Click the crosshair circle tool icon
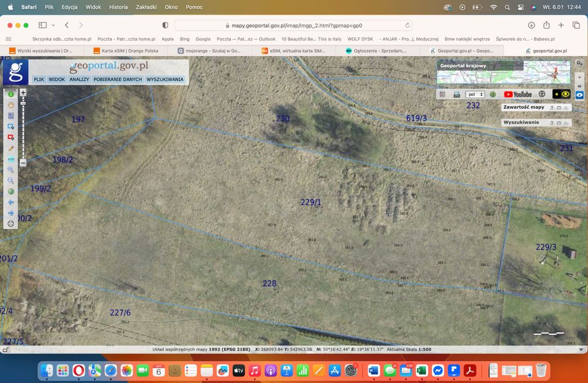This screenshot has width=588, height=383. coord(11,224)
